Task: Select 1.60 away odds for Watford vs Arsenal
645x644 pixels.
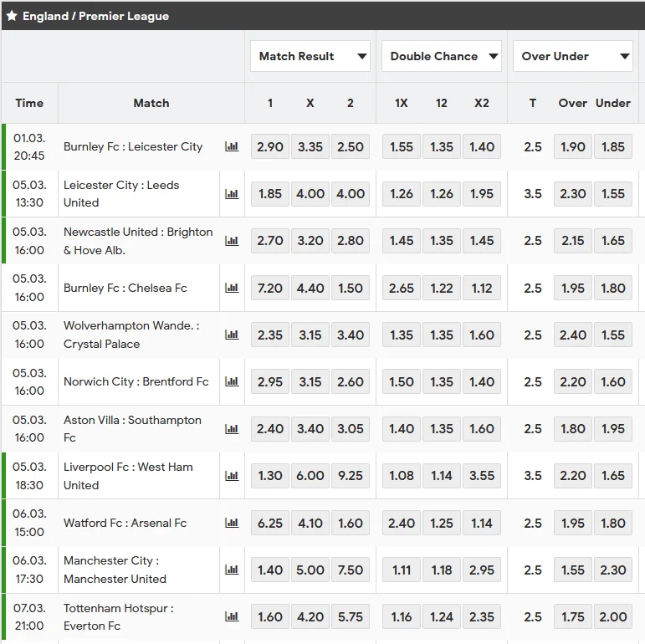Action: point(351,523)
